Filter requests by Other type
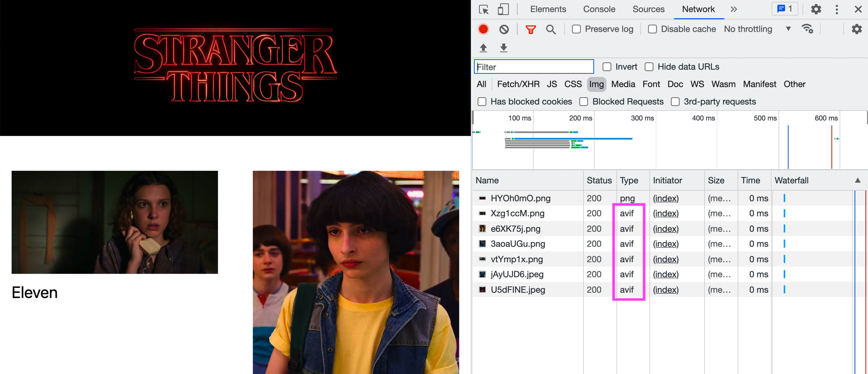This screenshot has width=868, height=374. [x=794, y=84]
